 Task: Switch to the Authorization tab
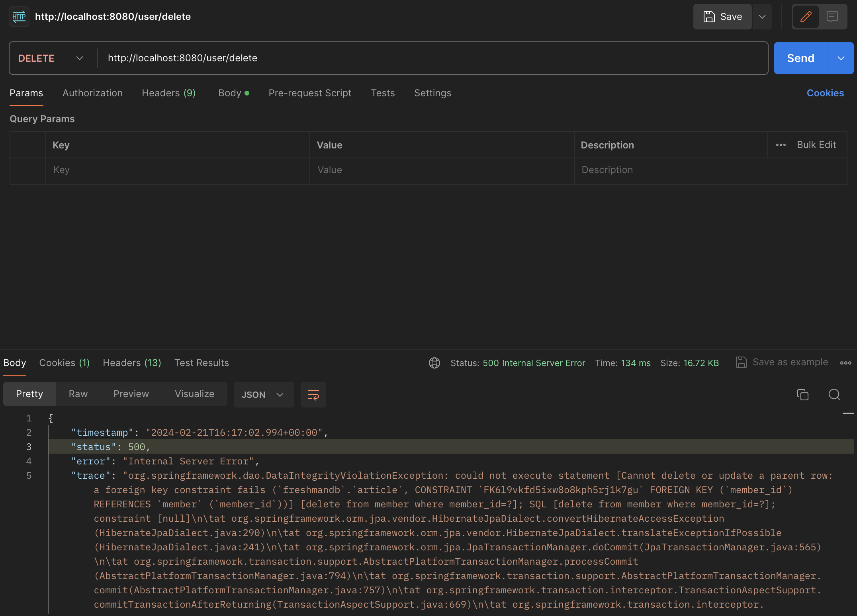point(92,93)
